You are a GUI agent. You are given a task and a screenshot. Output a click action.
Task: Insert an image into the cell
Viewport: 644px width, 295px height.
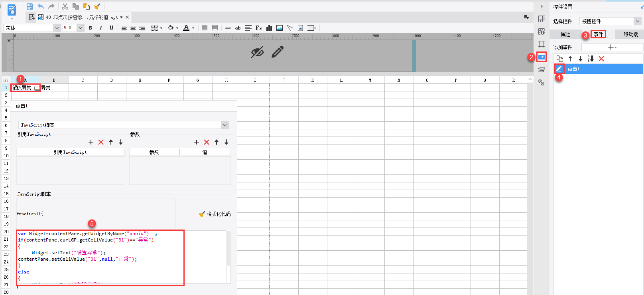click(280, 28)
